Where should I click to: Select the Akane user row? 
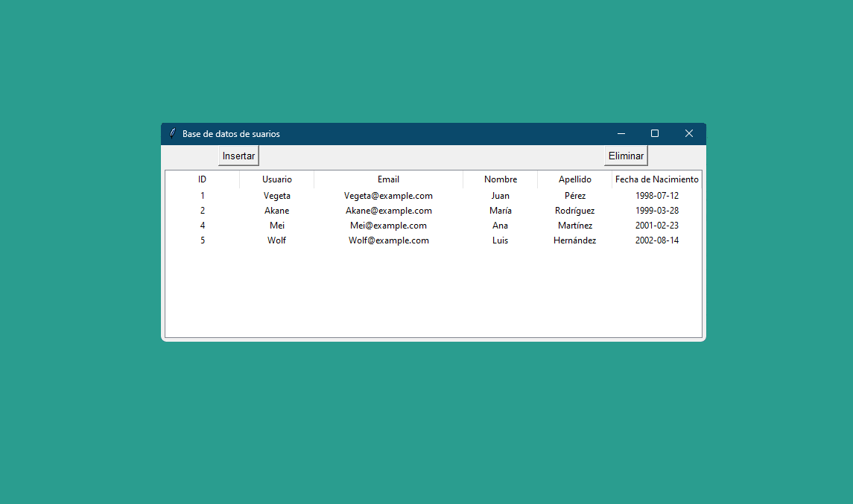pos(276,211)
